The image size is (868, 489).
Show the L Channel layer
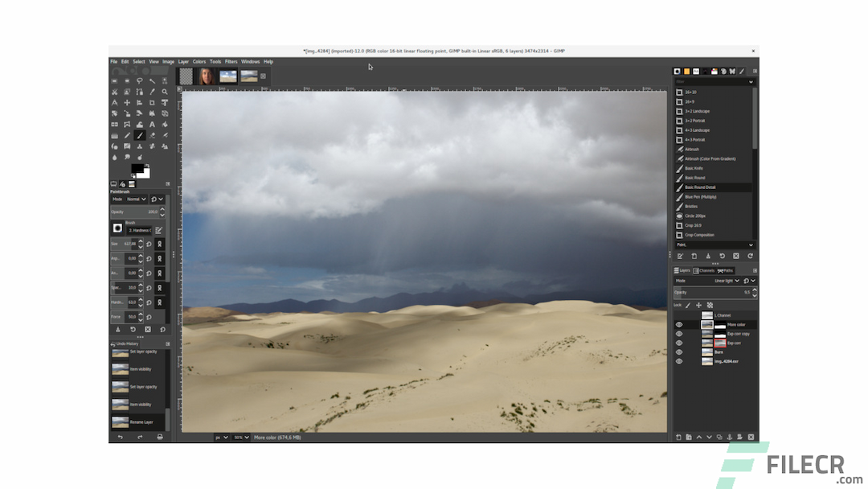[x=678, y=314]
